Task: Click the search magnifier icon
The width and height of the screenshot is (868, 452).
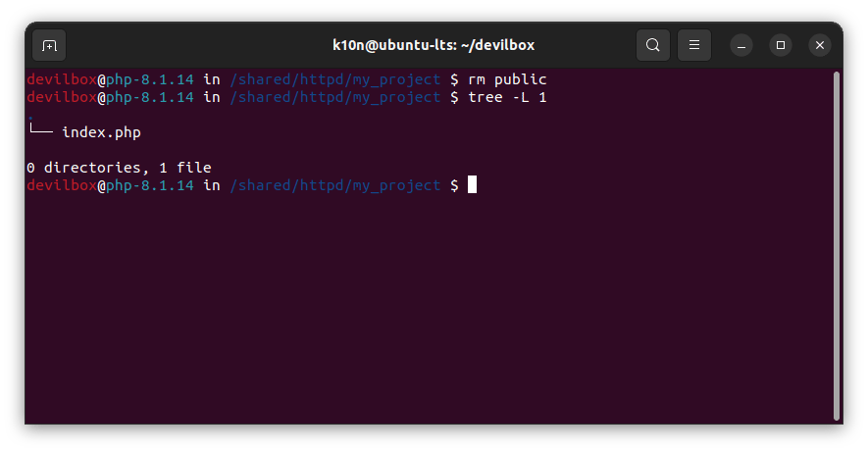Action: coord(652,45)
